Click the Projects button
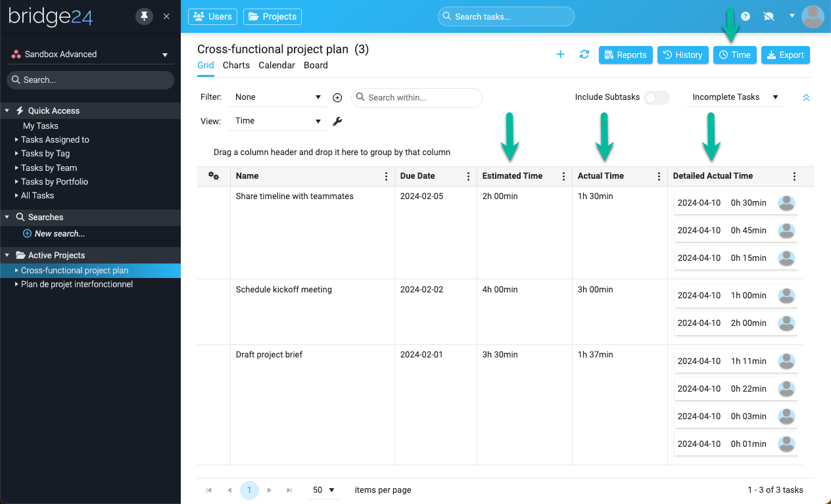This screenshot has width=831, height=504. 272,16
